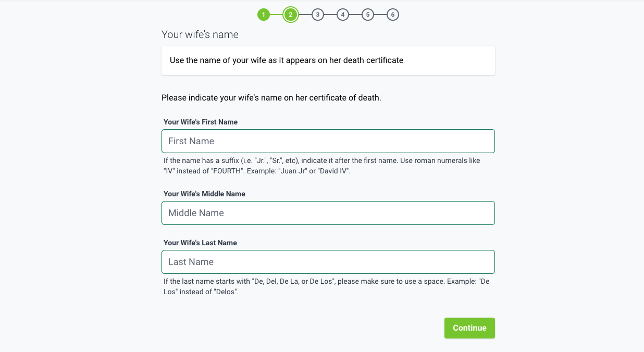
Task: Jump to step 3 in the progress bar
Action: (x=317, y=15)
